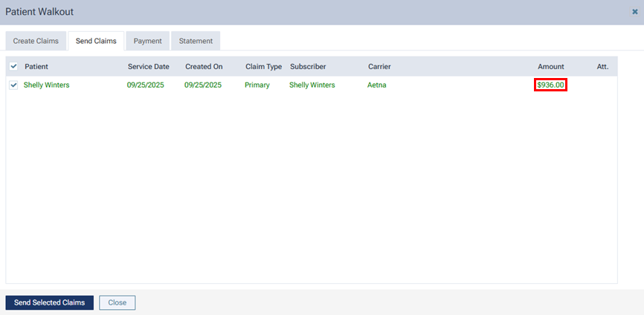Viewport: 644px width, 315px height.
Task: Open the Shelly Winters patient name link
Action: pyautogui.click(x=46, y=85)
